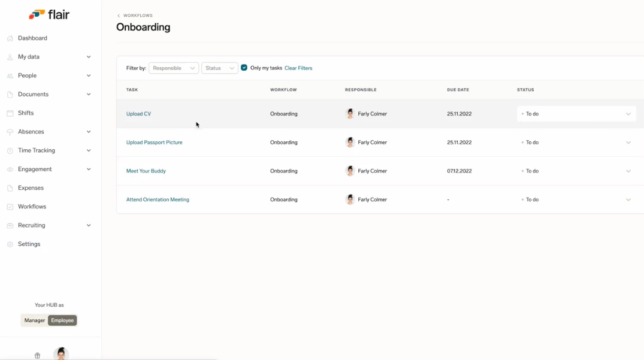This screenshot has height=360, width=644.
Task: Open the Responsible filter dropdown
Action: tap(174, 68)
